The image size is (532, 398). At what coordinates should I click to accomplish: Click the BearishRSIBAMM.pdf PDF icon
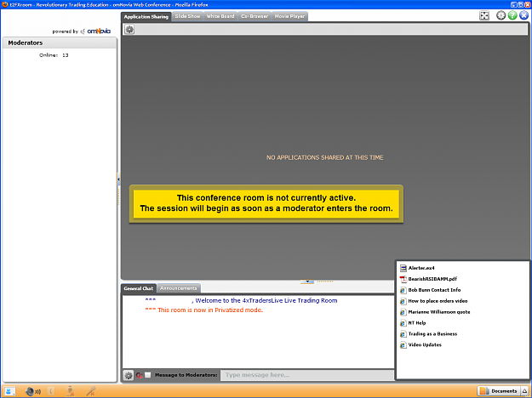coord(403,279)
